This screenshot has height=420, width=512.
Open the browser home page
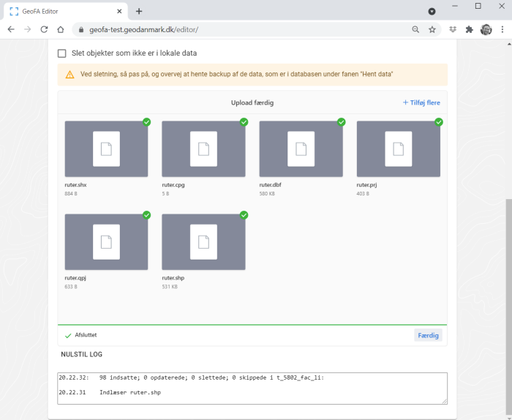[61, 30]
